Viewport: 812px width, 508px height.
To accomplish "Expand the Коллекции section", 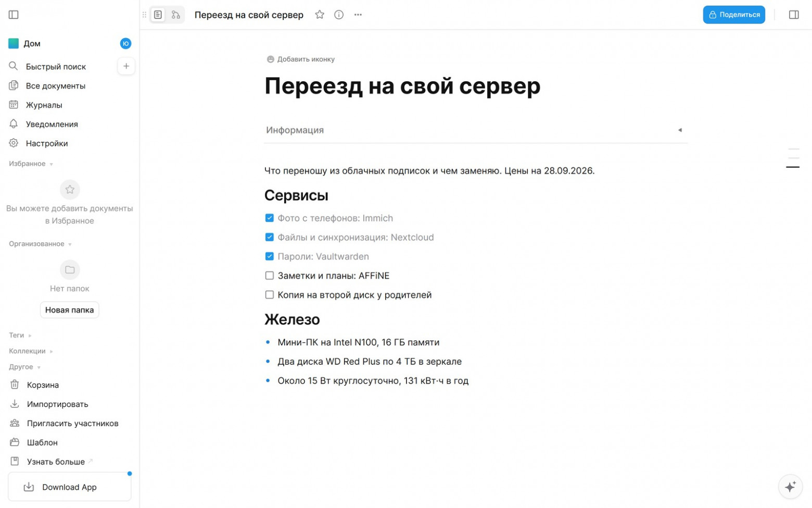I will point(31,351).
